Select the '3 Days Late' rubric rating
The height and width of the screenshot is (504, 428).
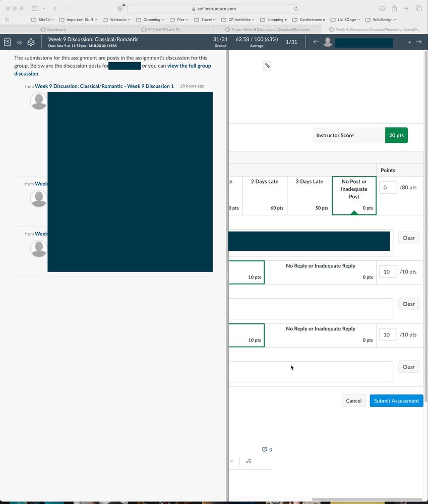309,195
